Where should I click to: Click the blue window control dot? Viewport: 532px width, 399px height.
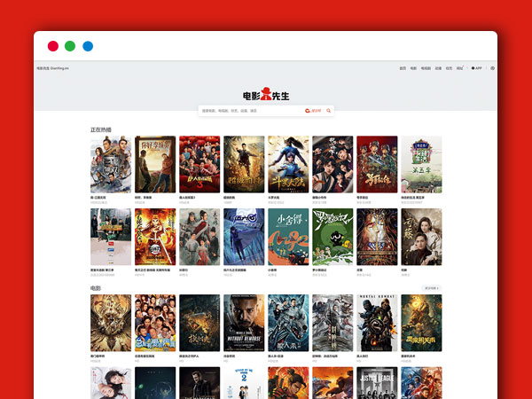click(x=88, y=46)
